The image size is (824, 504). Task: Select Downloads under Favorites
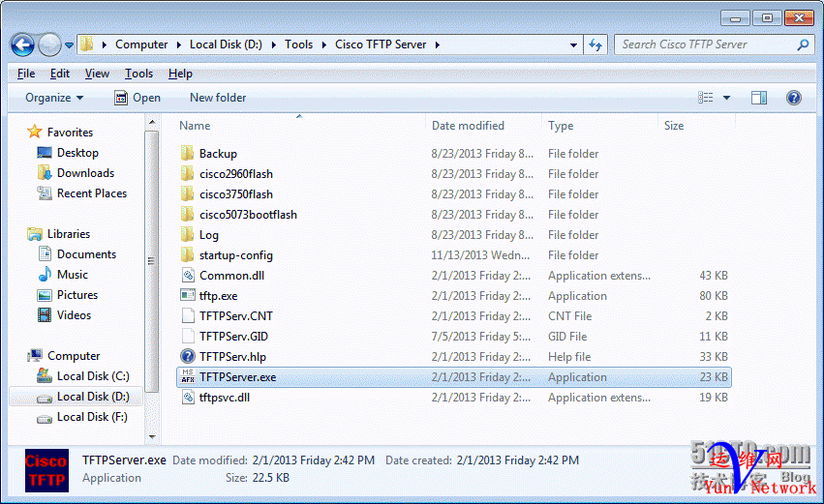(x=85, y=173)
